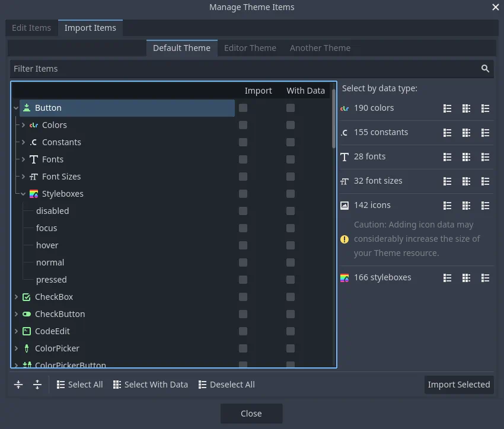Expand the Colors group under Button

(24, 125)
